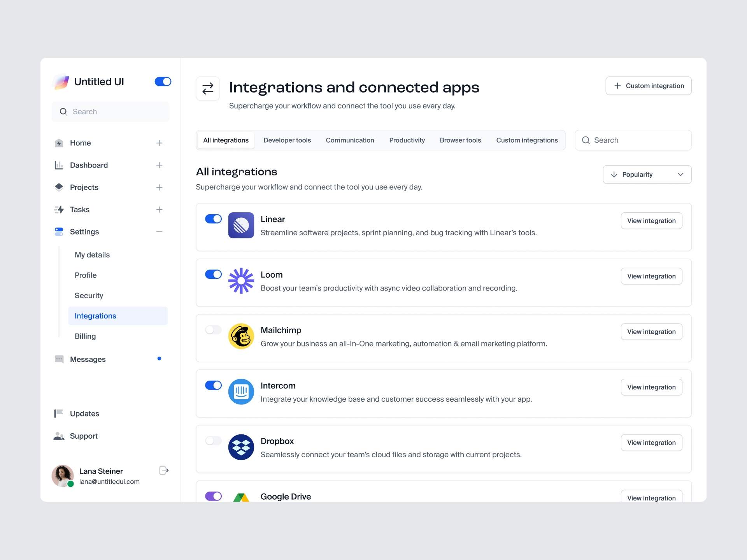
Task: Click the Intercom app icon
Action: click(241, 392)
